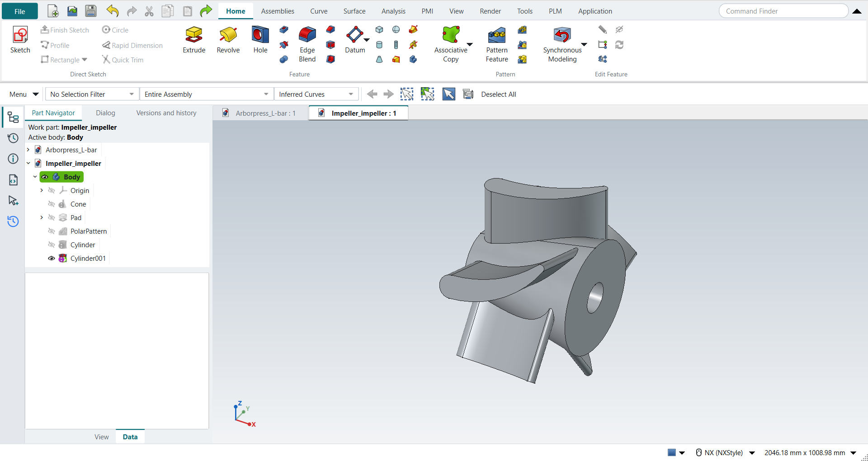Screen dimensions: 868x461
Task: Open the Entire Assembly dropdown
Action: point(207,94)
